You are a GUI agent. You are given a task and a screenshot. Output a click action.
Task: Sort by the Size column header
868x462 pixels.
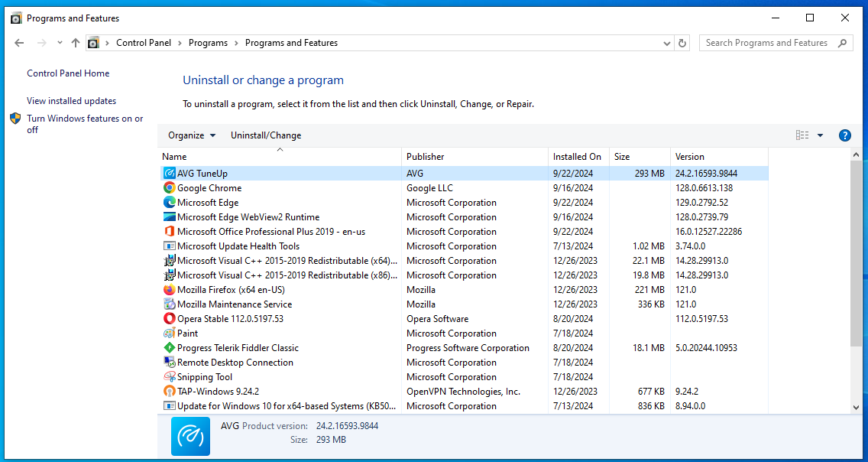tap(640, 157)
